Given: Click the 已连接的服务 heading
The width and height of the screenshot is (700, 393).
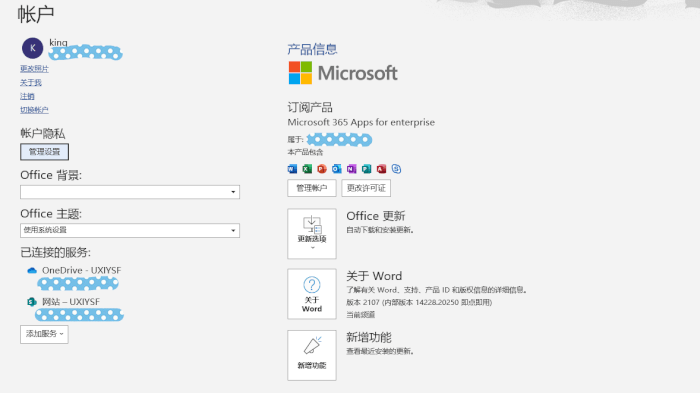Looking at the screenshot, I should 56,252.
